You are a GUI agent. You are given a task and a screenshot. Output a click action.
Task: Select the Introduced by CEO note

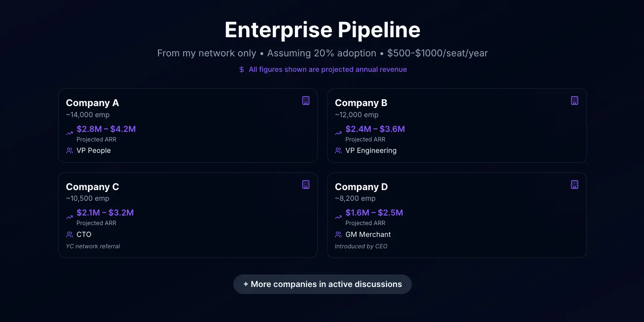coord(361,246)
